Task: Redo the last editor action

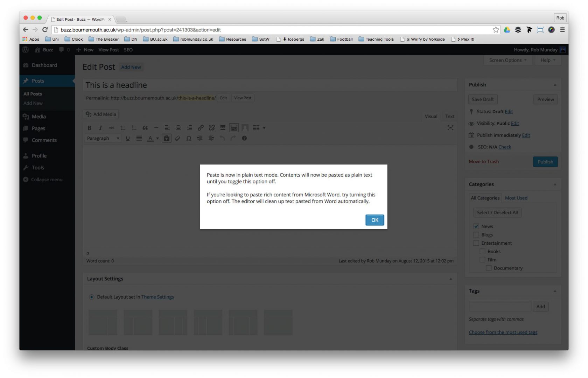Action: tap(233, 138)
